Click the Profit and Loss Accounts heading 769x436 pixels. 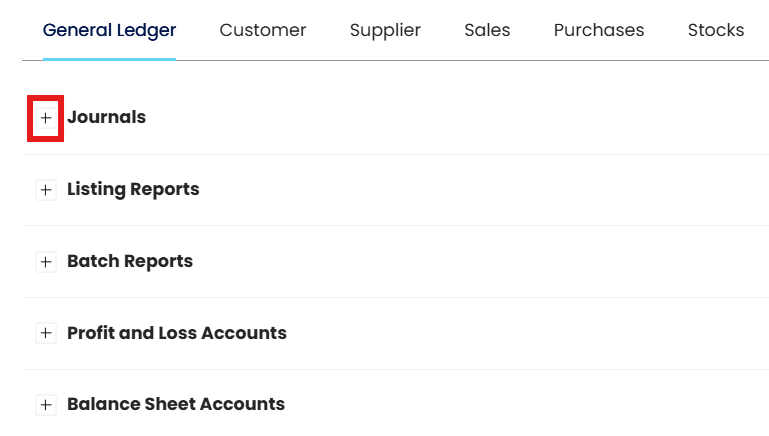pyautogui.click(x=177, y=333)
